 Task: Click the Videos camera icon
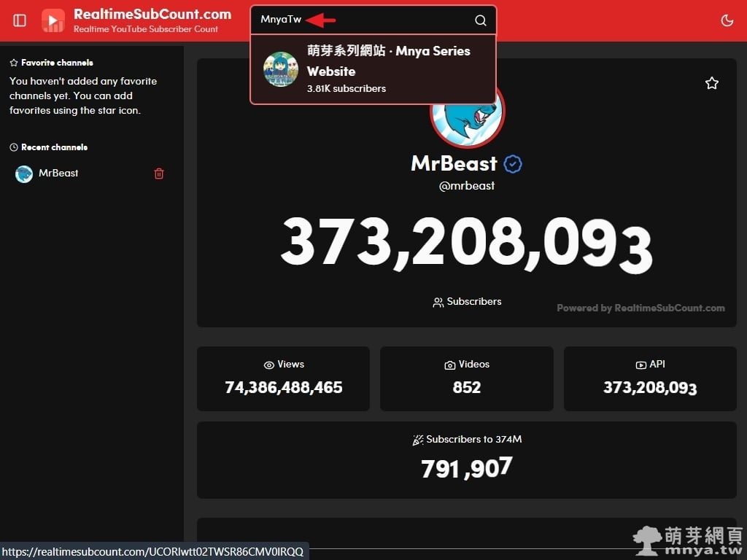[449, 365]
